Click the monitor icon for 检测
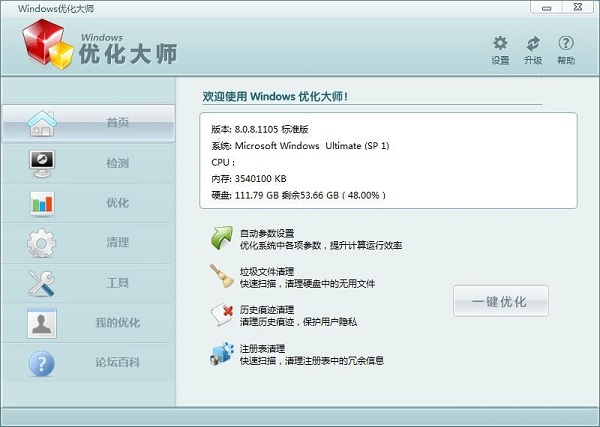Viewport: 600px width, 427px height. (42, 164)
